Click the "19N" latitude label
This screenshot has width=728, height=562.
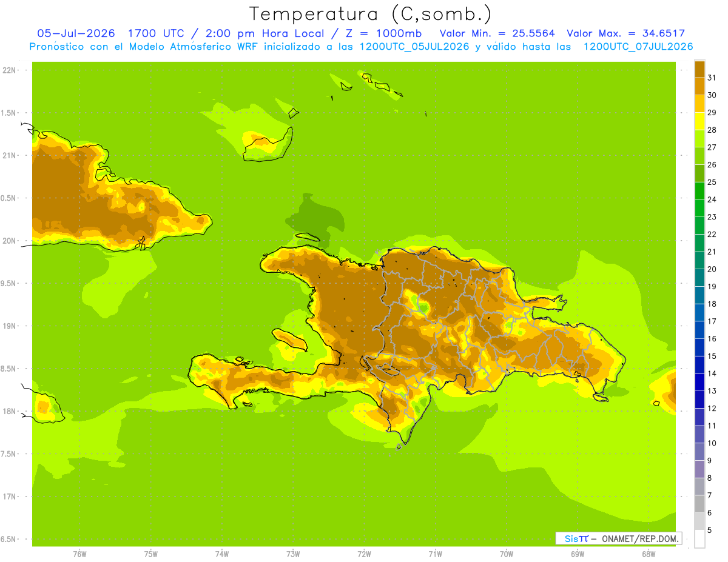pos(8,326)
